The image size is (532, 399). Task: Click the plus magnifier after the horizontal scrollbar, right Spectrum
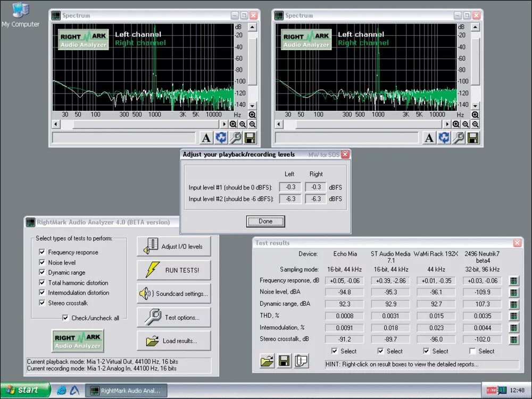[456, 124]
